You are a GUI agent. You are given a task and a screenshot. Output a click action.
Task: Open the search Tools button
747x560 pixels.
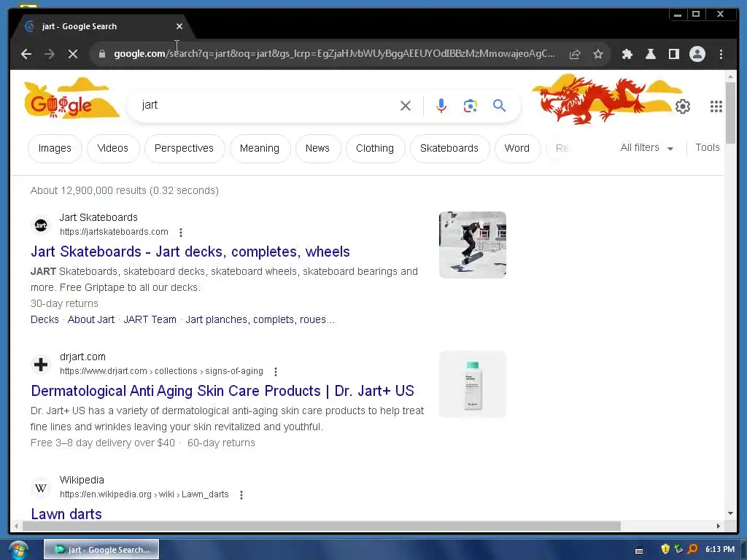coord(708,147)
